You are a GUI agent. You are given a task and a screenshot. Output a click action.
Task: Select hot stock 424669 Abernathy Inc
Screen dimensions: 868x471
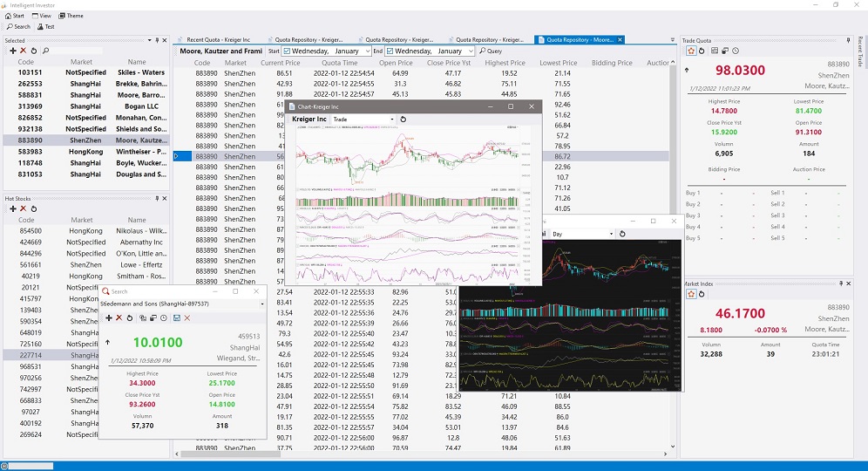[x=86, y=242]
